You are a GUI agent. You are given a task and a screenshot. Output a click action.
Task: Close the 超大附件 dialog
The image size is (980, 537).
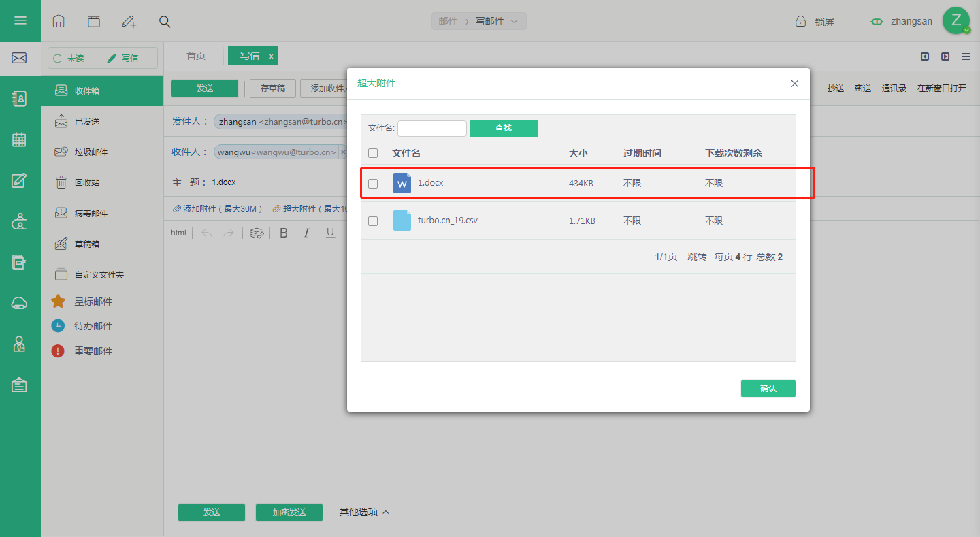point(794,84)
